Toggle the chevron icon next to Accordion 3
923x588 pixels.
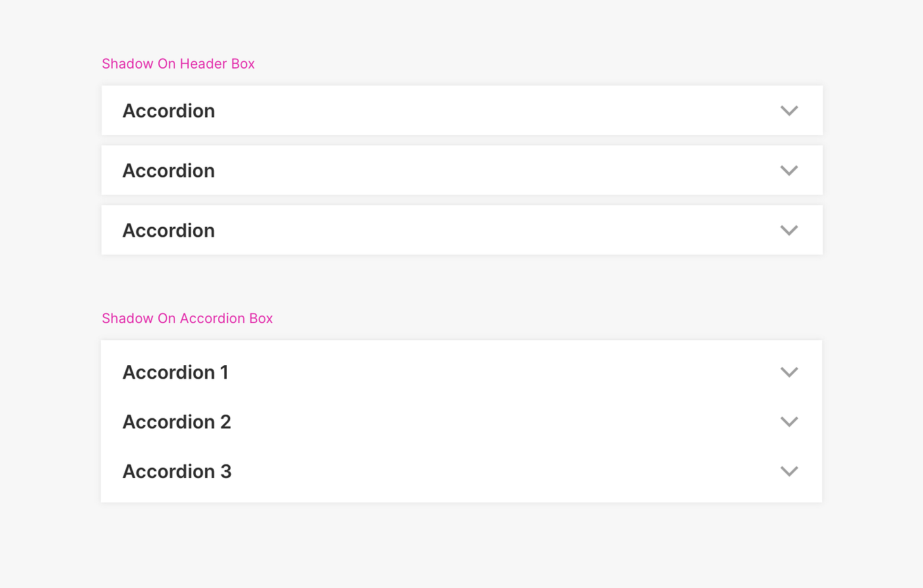[789, 471]
